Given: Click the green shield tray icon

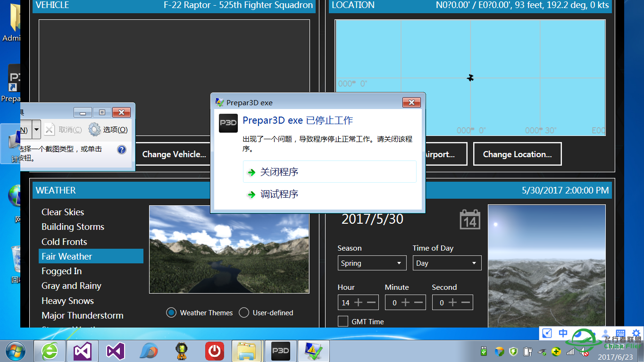Looking at the screenshot, I should [x=513, y=351].
